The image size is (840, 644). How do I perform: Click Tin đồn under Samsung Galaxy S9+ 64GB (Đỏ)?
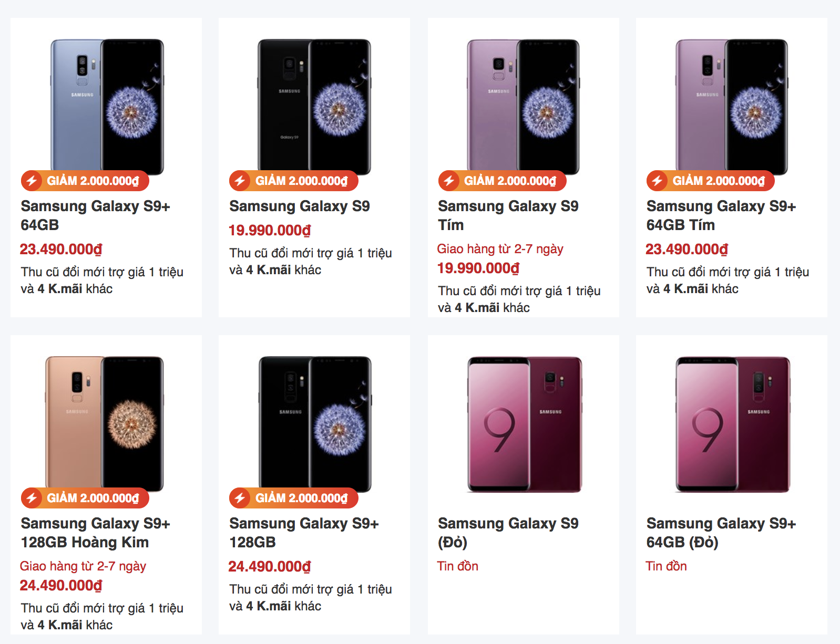click(665, 566)
